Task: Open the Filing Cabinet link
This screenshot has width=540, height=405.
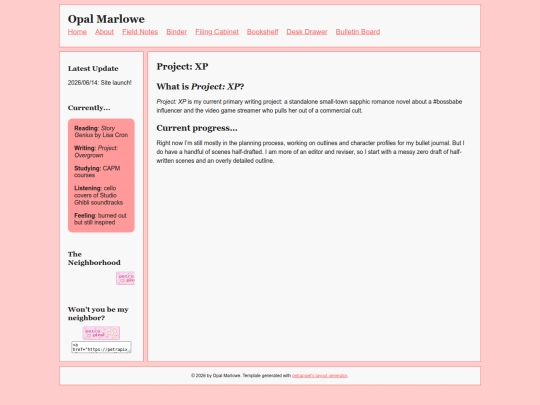Action: coord(217,32)
